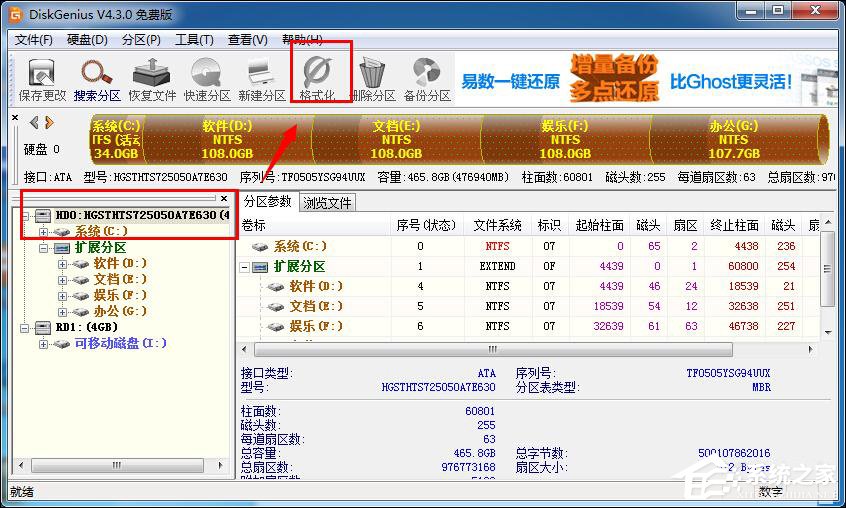The height and width of the screenshot is (508, 846).
Task: Click the table's horizontal scrollbar thumb
Action: pyautogui.click(x=493, y=349)
